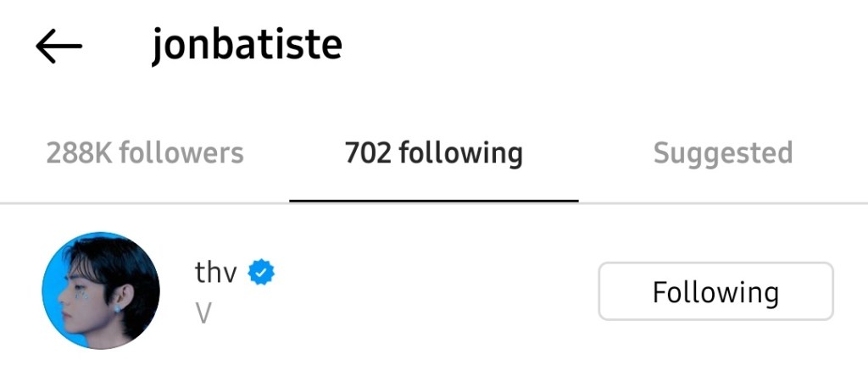This screenshot has height=365, width=868.
Task: Show suggested accounts for jonbatiste
Action: click(x=723, y=154)
